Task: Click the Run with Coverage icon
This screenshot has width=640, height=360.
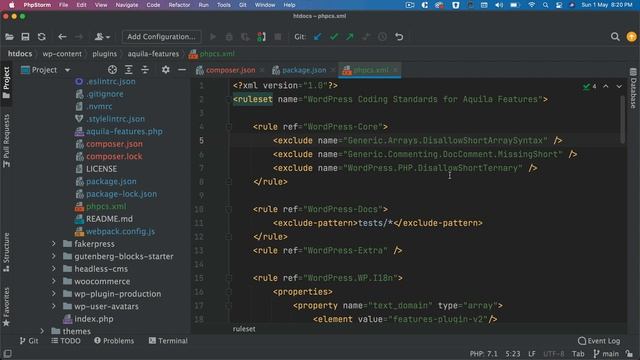Action: coord(245,37)
